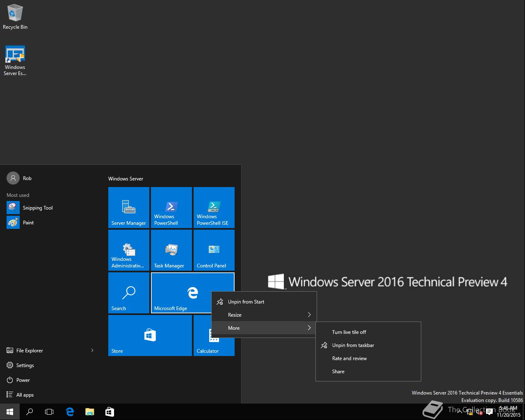
Task: Open the Server Manager tile
Action: (128, 207)
